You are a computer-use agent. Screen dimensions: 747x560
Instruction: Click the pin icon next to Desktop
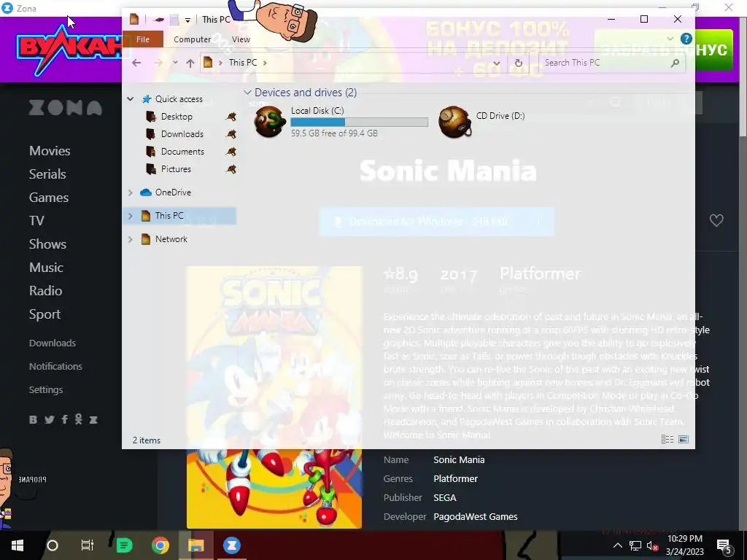pyautogui.click(x=231, y=117)
